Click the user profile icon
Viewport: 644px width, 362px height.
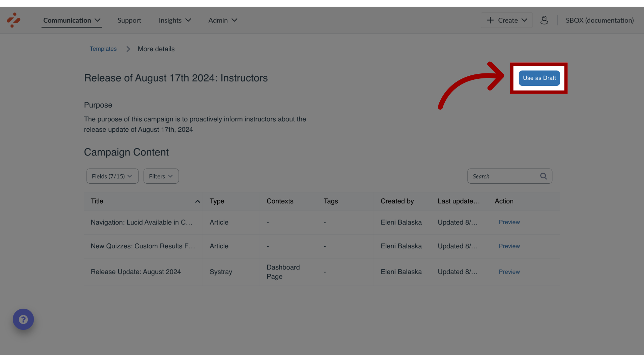point(544,20)
